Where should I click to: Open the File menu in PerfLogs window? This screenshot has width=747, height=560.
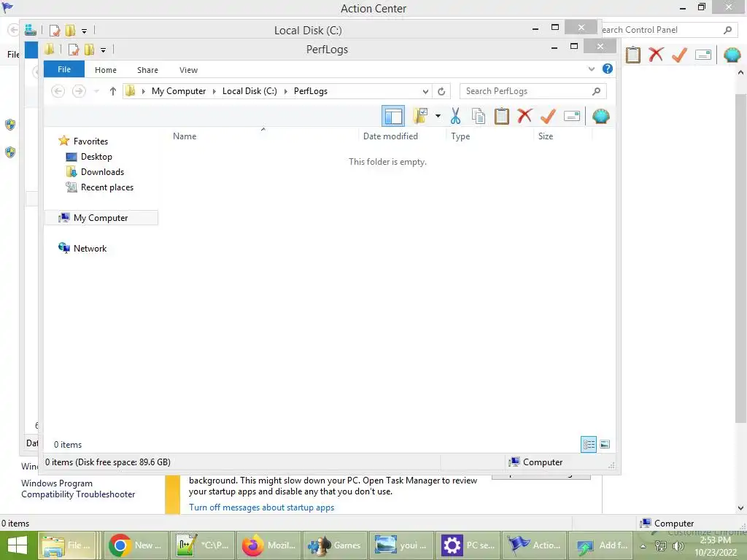(64, 69)
